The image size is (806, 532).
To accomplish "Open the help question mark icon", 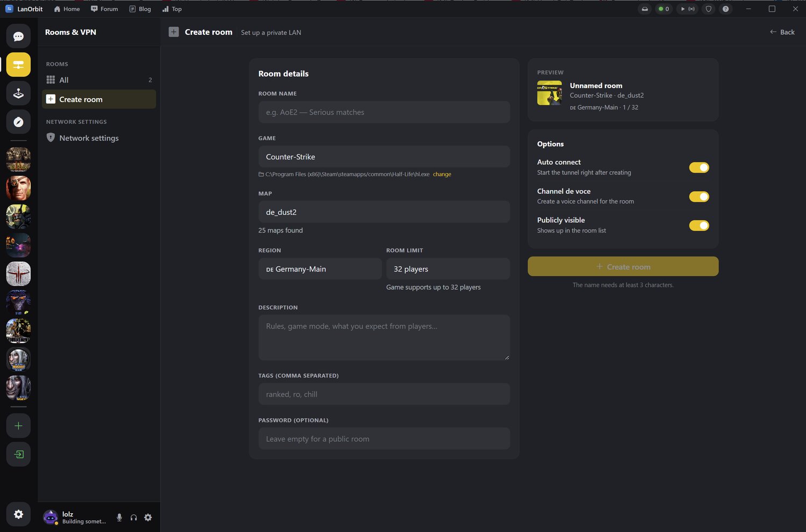I will click(726, 9).
